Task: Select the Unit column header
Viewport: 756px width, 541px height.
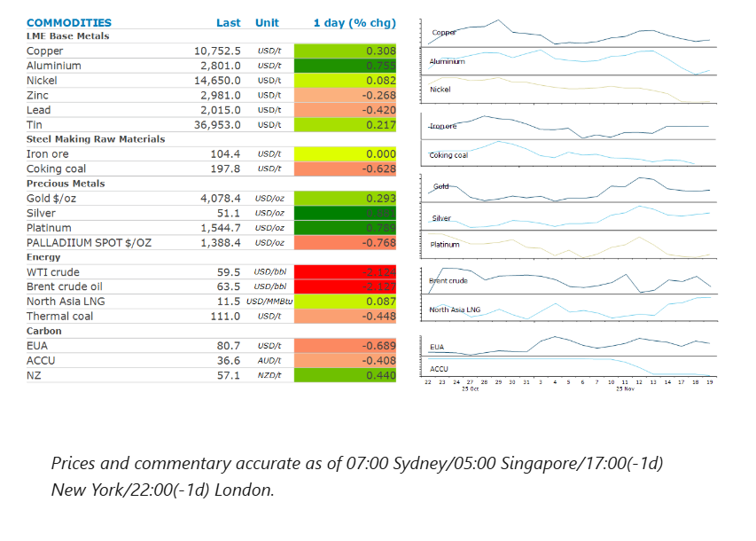Action: (267, 23)
